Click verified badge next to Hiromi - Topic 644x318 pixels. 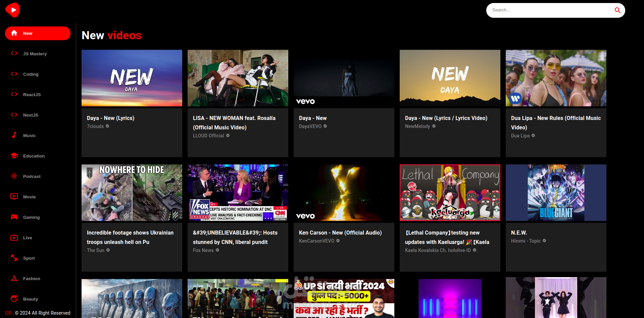click(544, 241)
